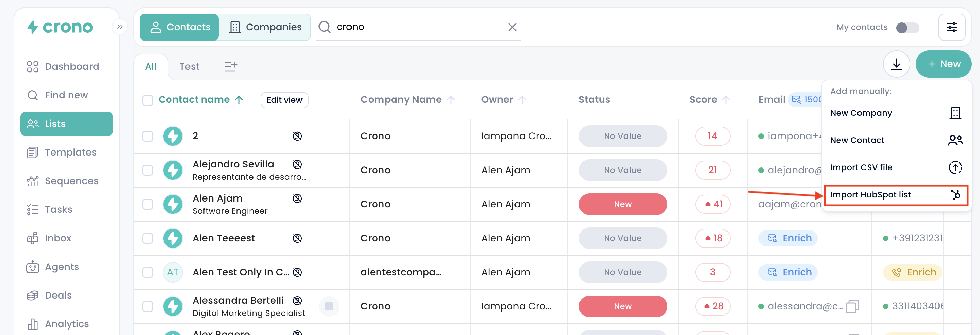Screen dimensions: 980x335
Task: Click the add list view icon beside Test
Action: coord(231,66)
